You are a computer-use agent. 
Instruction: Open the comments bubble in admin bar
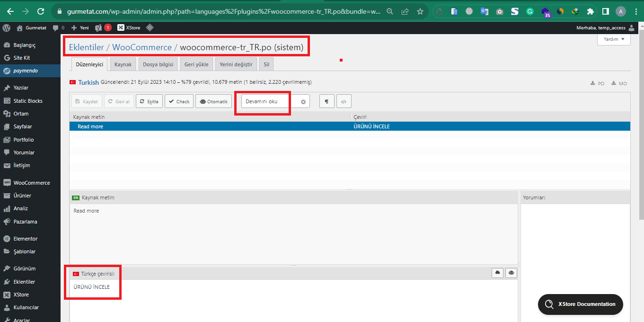[59, 28]
